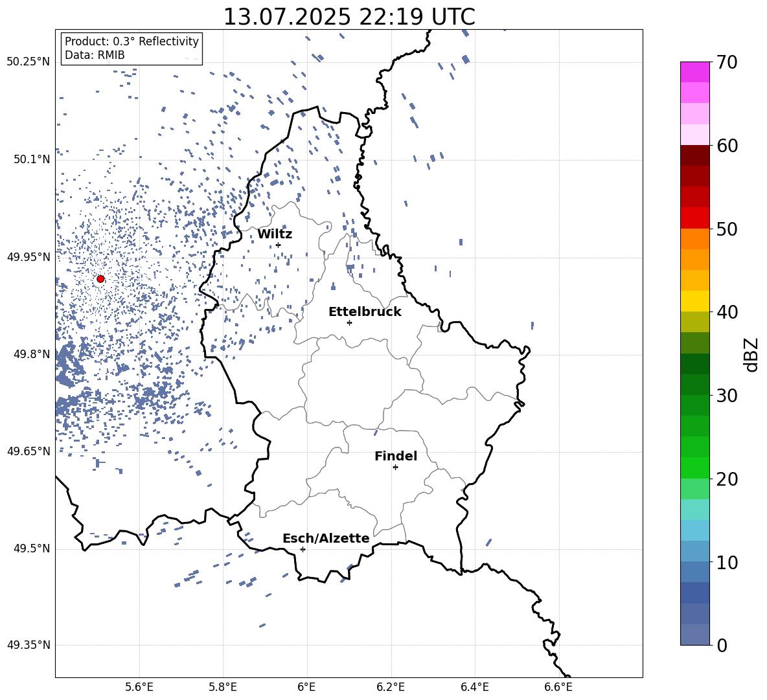Click the 20 value on colorbar
The width and height of the screenshot is (767, 700).
727,479
